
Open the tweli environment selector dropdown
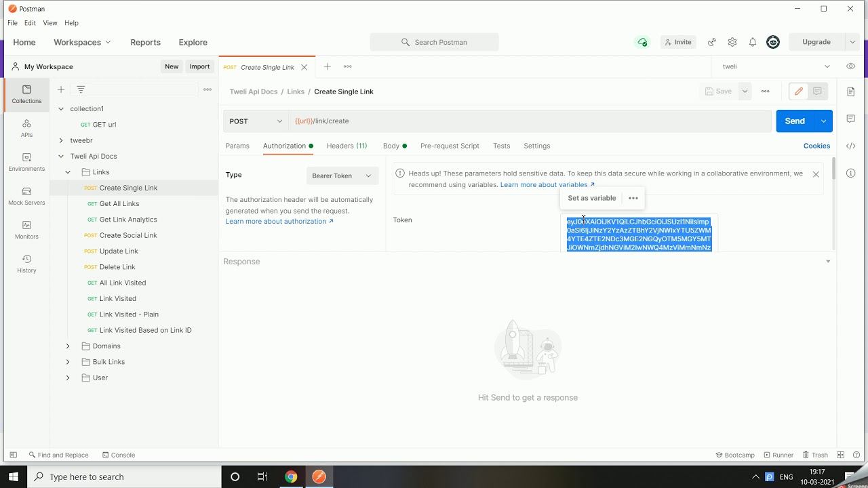tap(776, 66)
